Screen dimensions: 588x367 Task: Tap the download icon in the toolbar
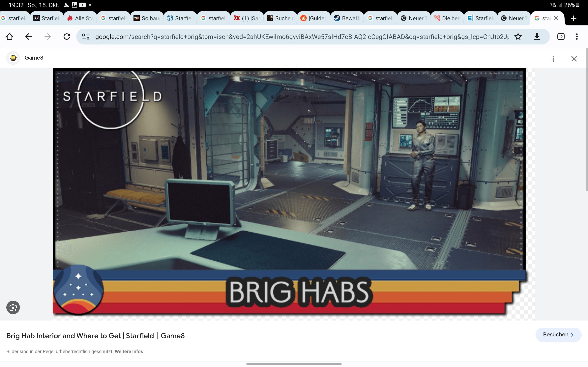click(537, 37)
